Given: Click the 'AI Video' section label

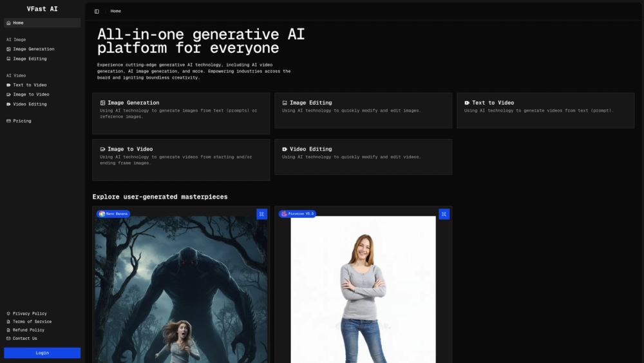Looking at the screenshot, I should [x=16, y=75].
